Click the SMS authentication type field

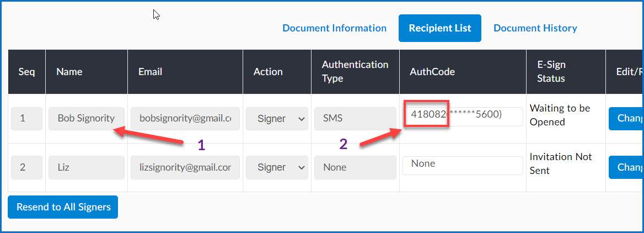point(355,119)
